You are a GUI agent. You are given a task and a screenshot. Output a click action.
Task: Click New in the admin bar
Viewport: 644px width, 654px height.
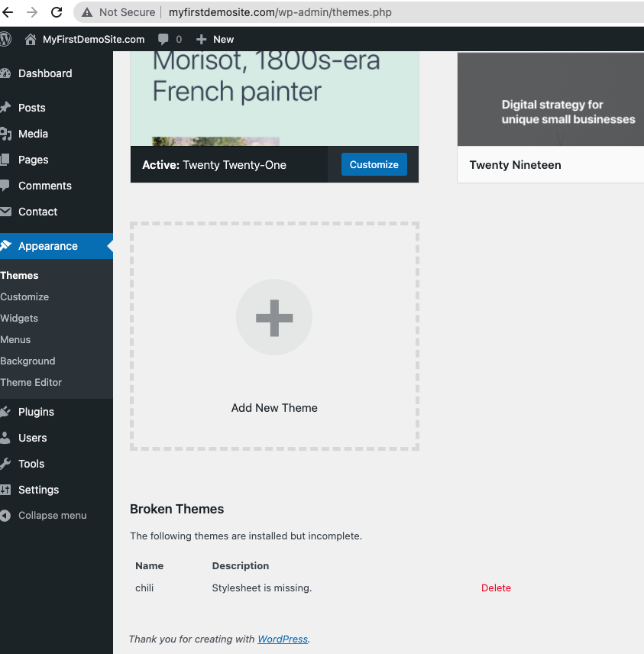click(x=224, y=39)
